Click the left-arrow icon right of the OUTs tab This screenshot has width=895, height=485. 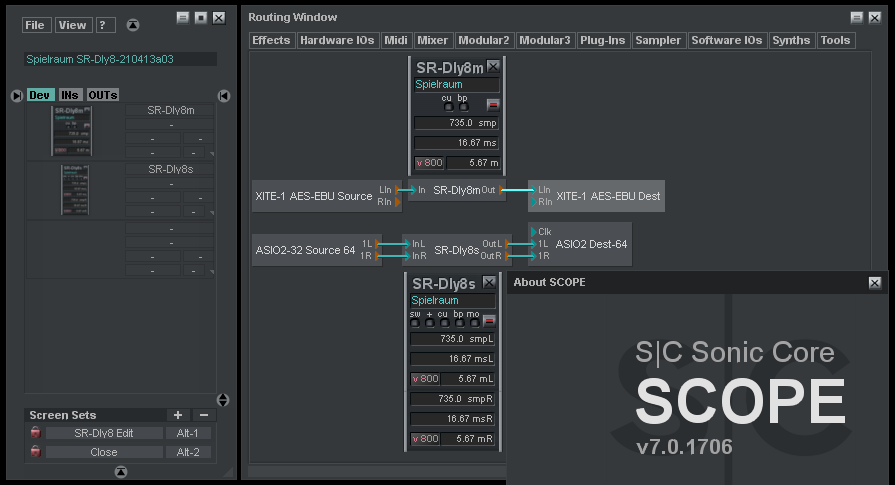(224, 96)
